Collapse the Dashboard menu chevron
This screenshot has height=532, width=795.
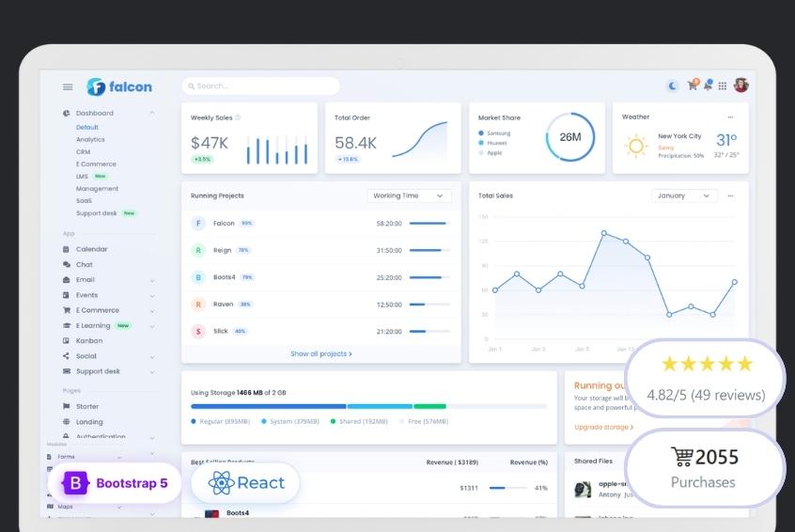(152, 113)
